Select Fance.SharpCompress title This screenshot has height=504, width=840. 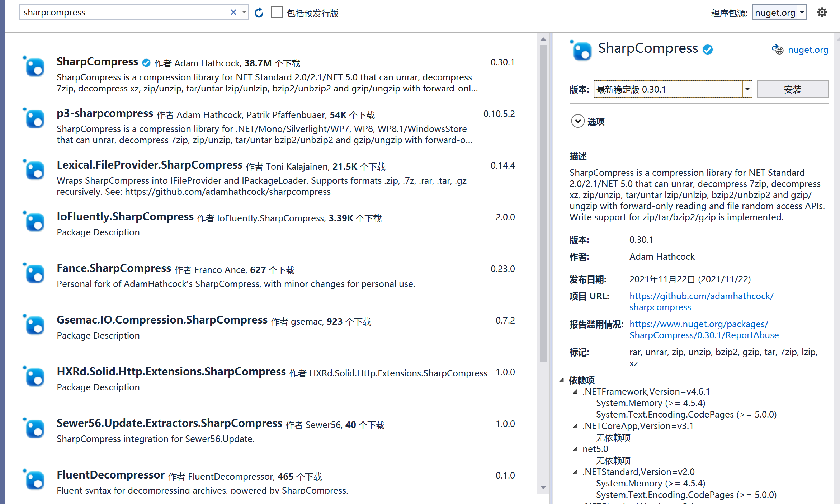pyautogui.click(x=114, y=268)
